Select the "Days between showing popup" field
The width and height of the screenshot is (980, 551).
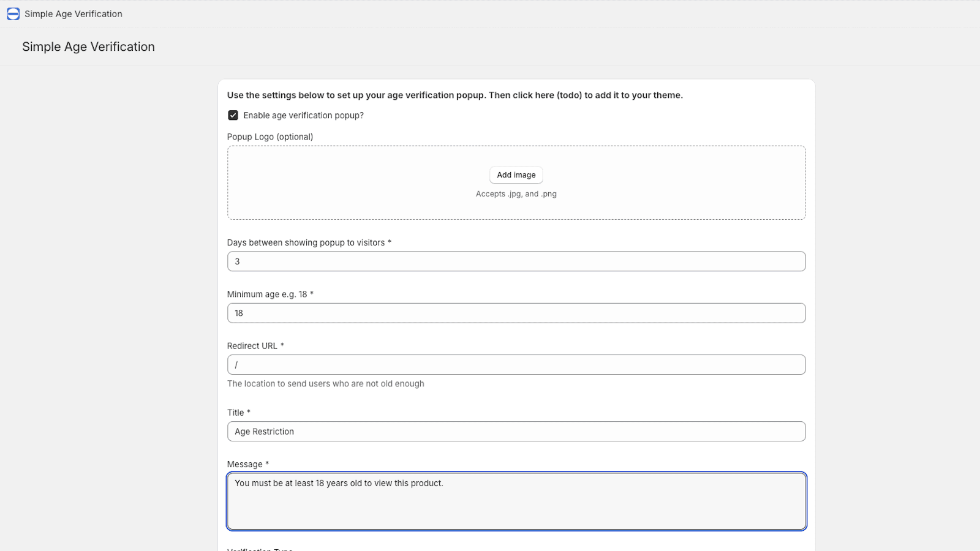click(x=516, y=261)
